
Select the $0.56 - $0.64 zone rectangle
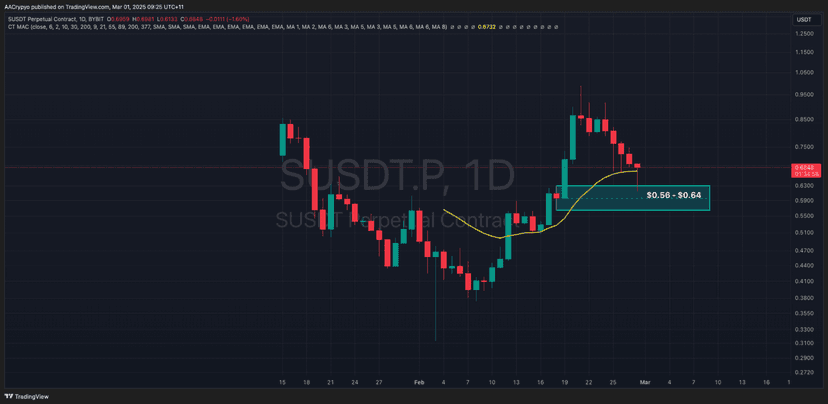click(633, 198)
